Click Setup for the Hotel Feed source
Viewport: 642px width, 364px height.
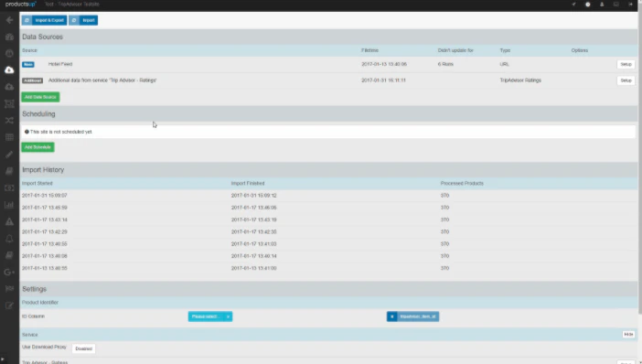pos(626,64)
